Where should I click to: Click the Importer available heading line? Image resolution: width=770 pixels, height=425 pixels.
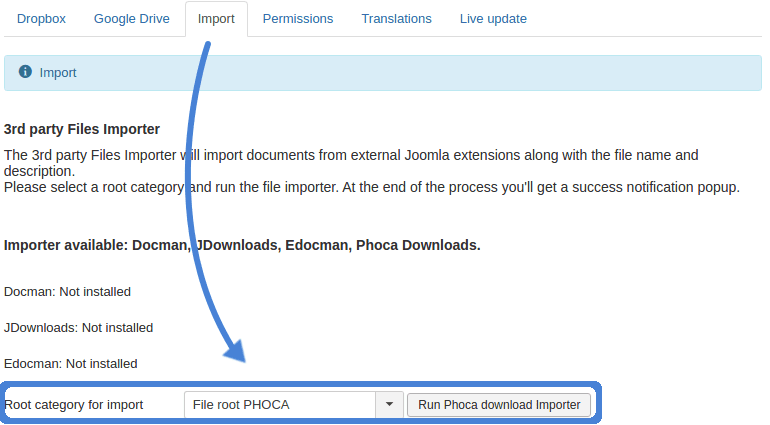click(x=242, y=244)
